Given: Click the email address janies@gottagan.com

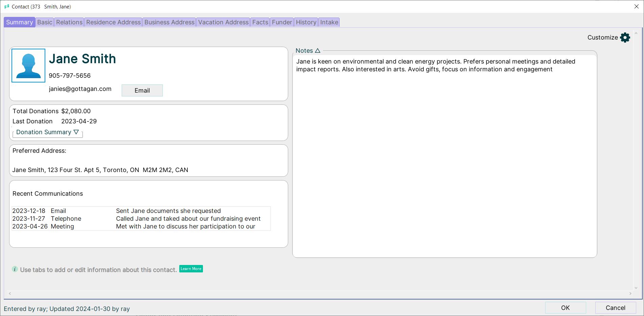Looking at the screenshot, I should click(x=80, y=89).
